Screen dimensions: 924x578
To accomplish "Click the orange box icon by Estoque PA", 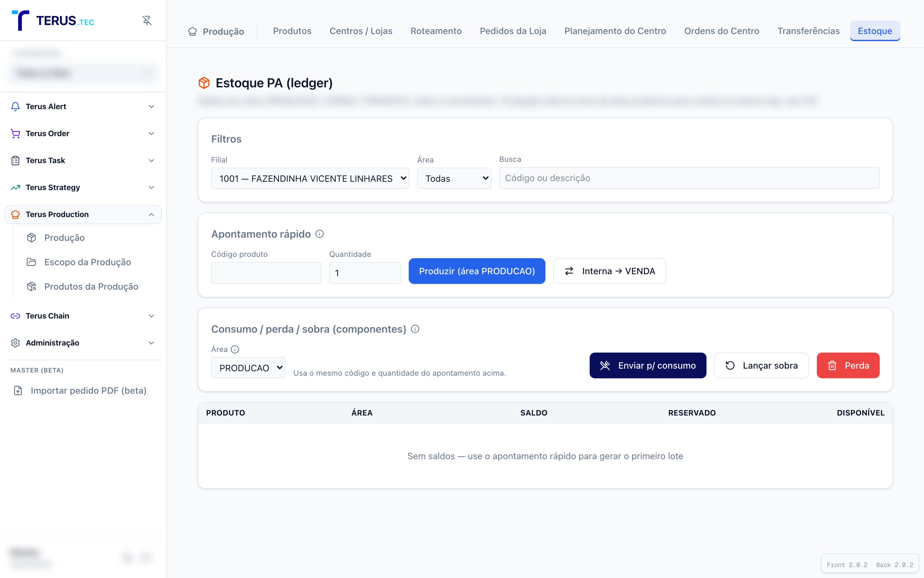I will click(204, 83).
